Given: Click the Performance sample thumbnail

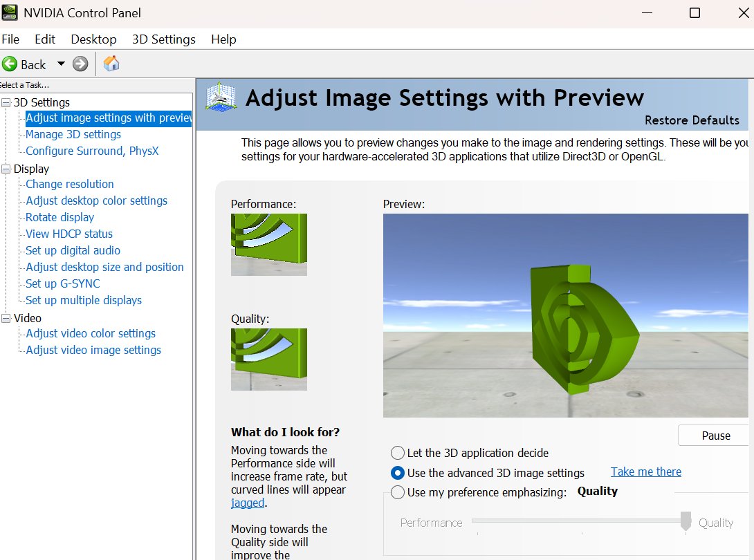Looking at the screenshot, I should point(269,245).
